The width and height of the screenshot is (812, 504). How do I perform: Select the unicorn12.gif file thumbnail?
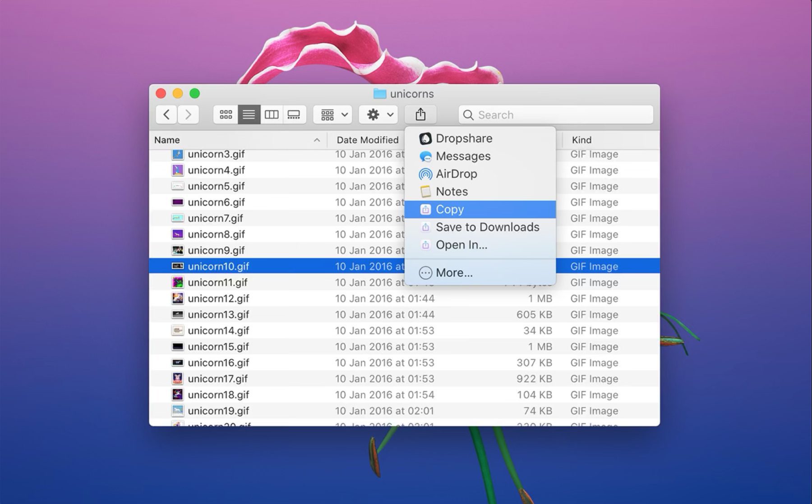point(178,298)
